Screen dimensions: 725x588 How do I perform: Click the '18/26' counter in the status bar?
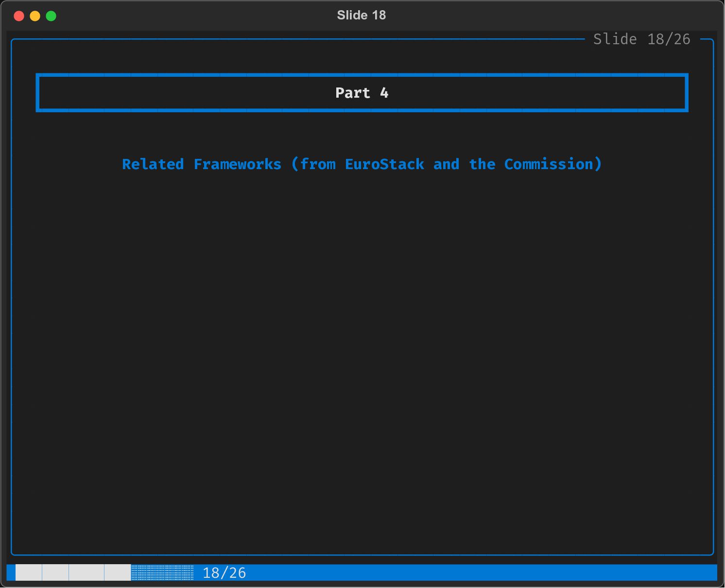click(x=224, y=573)
